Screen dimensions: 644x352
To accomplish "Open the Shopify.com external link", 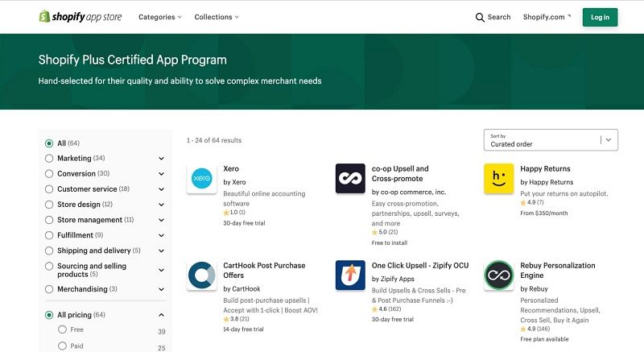I will 547,17.
